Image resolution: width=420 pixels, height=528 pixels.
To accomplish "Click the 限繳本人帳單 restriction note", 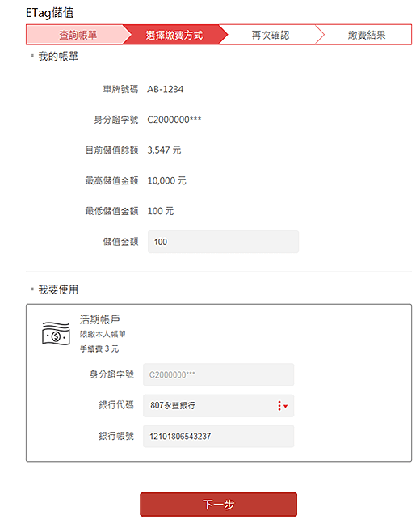I will point(103,334).
